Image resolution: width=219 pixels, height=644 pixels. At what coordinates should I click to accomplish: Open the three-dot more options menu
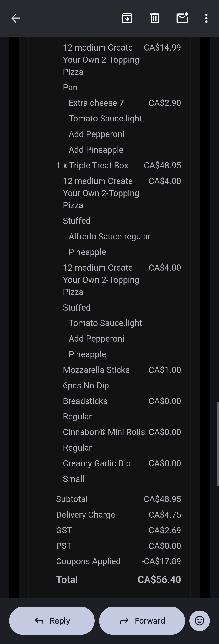(x=206, y=18)
